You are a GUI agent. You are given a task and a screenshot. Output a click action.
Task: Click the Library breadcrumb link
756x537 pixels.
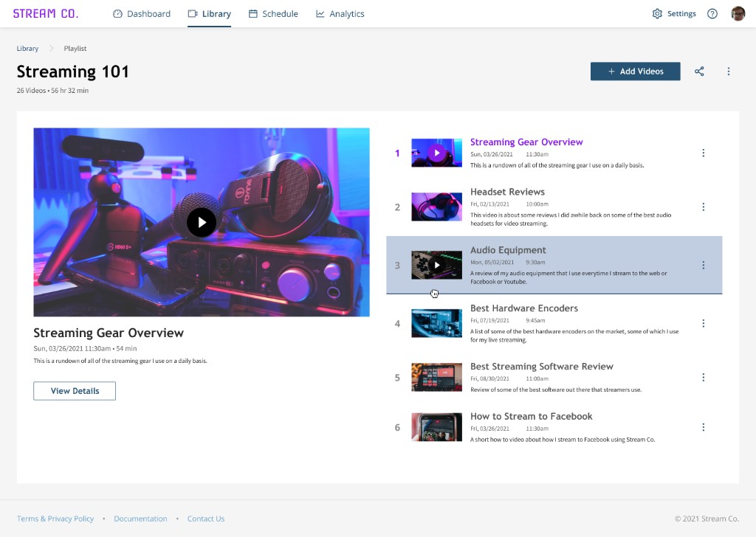[27, 48]
